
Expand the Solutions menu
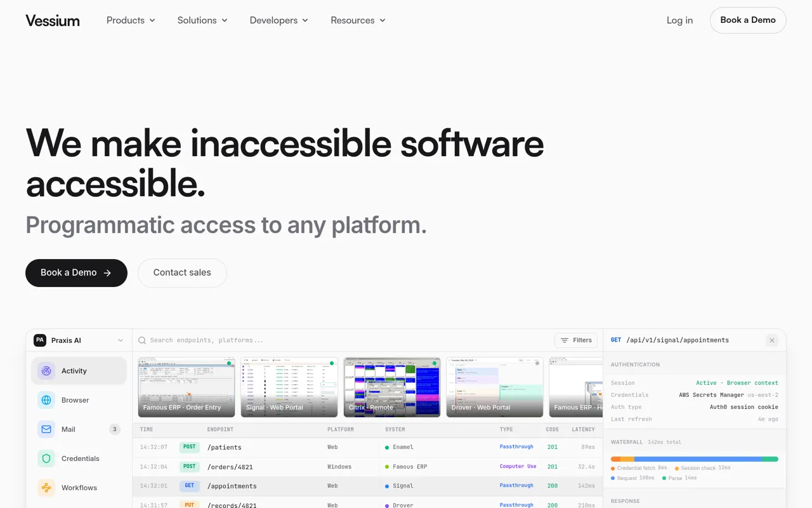(202, 20)
